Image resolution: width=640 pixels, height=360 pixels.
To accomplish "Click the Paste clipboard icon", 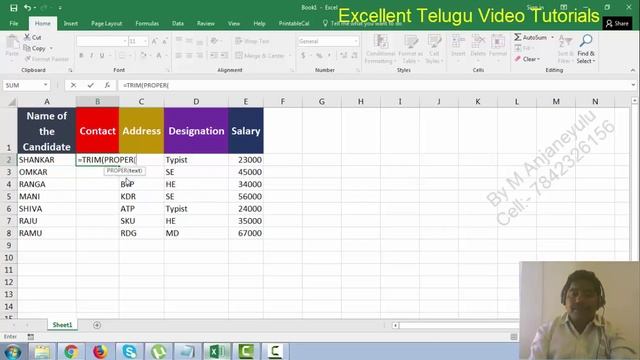I will 12,42.
